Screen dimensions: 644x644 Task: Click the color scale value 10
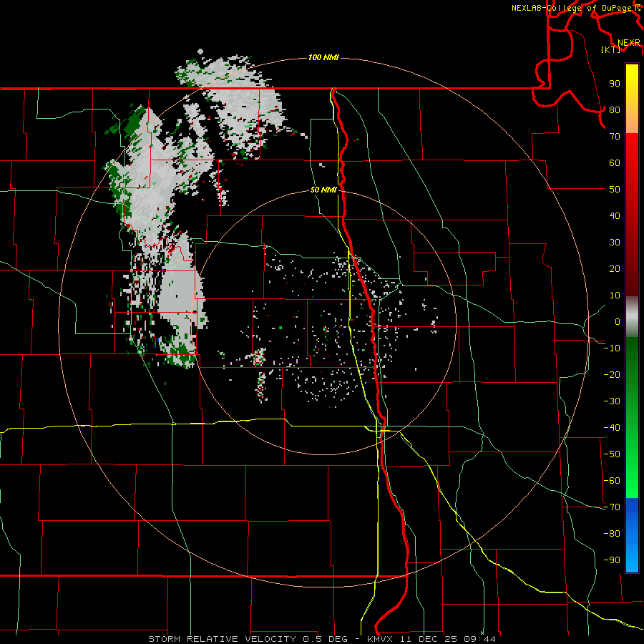[x=615, y=296]
